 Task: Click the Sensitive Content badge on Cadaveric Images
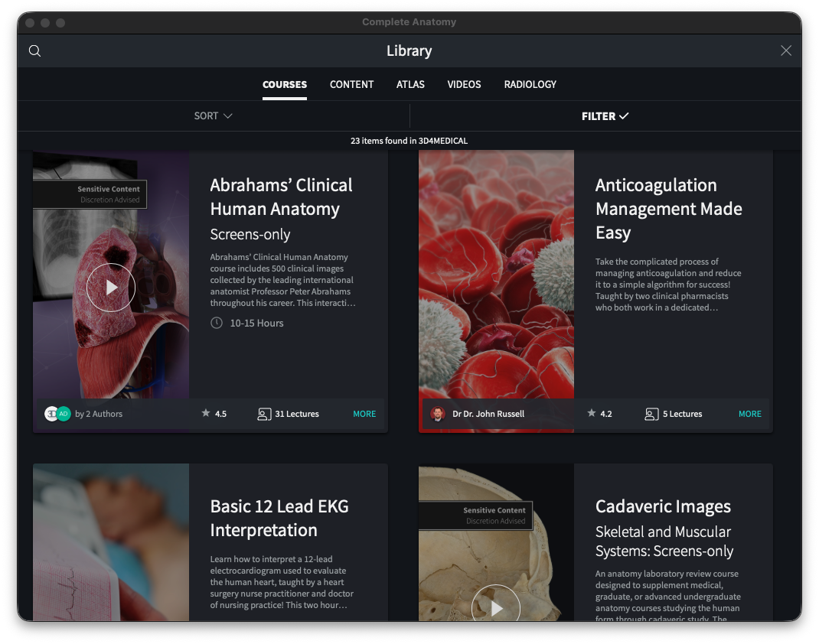tap(475, 516)
